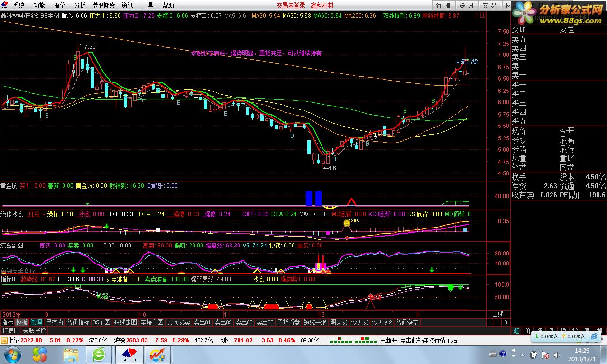The height and width of the screenshot is (364, 607).
Task: Switch to 今天买2 template
Action: coord(382,322)
